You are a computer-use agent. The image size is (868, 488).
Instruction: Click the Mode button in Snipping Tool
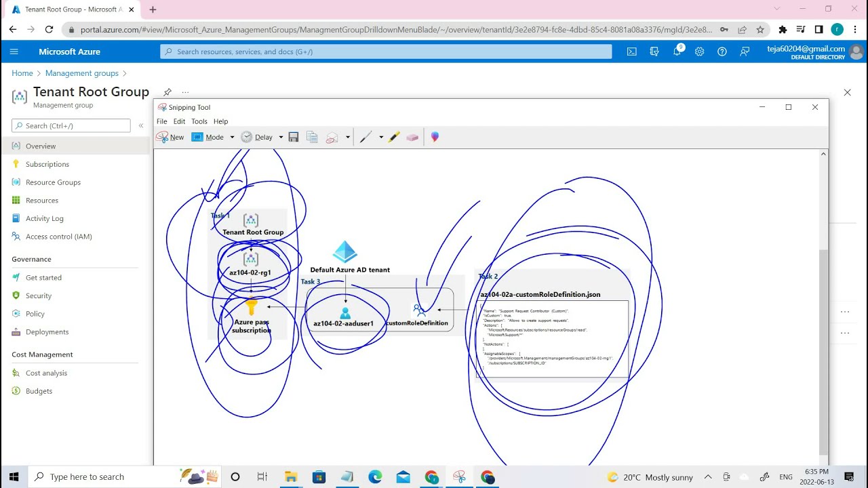pyautogui.click(x=208, y=137)
